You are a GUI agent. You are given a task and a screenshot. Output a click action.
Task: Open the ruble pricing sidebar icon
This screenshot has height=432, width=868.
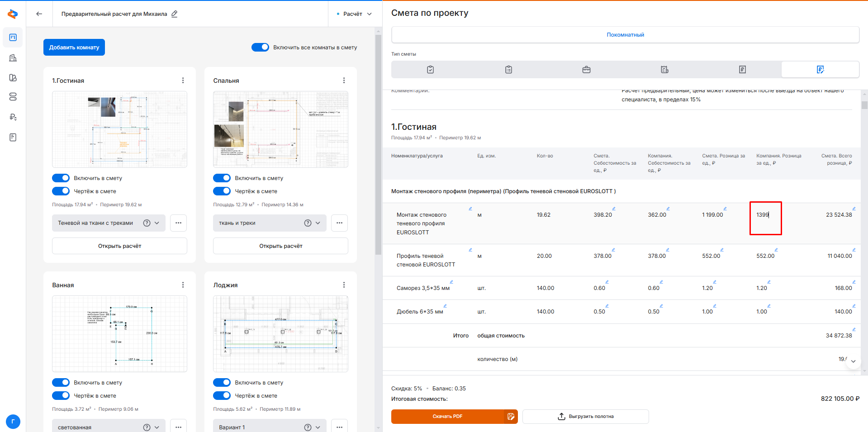pyautogui.click(x=13, y=117)
